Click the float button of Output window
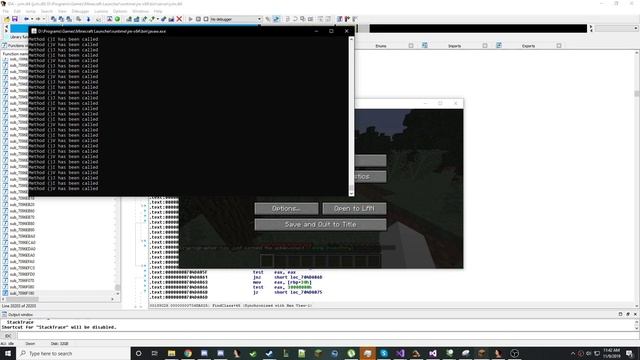The height and width of the screenshot is (360, 640). pyautogui.click(x=628, y=314)
